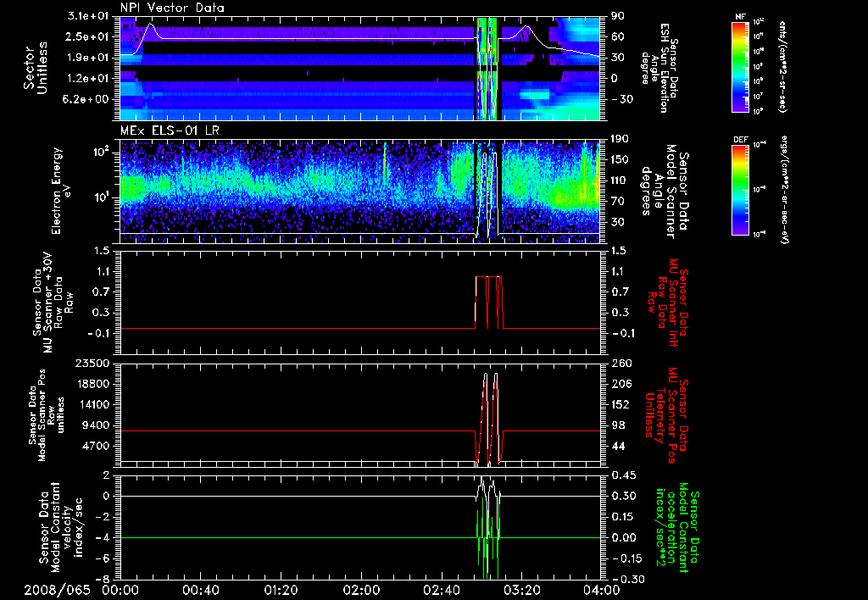Click the "70" scanner angle tick label
The height and width of the screenshot is (600, 868).
point(617,201)
